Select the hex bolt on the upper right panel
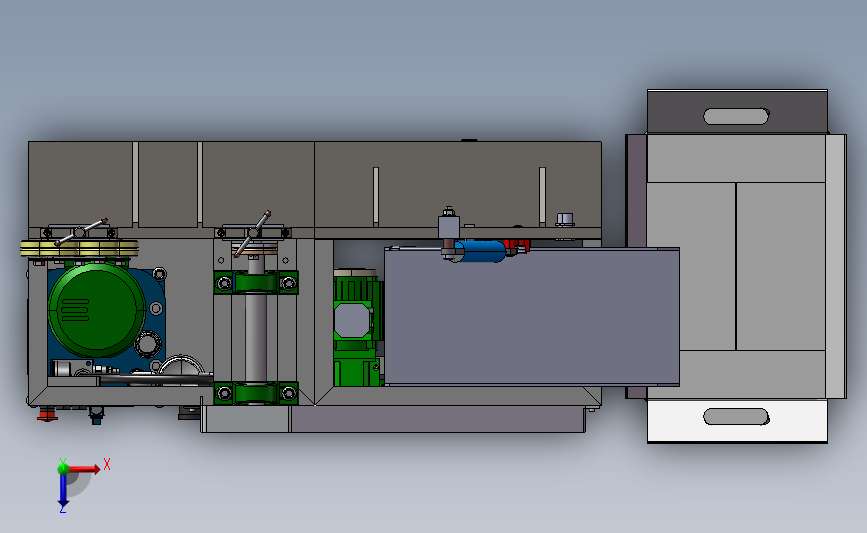867x533 pixels. tap(565, 220)
